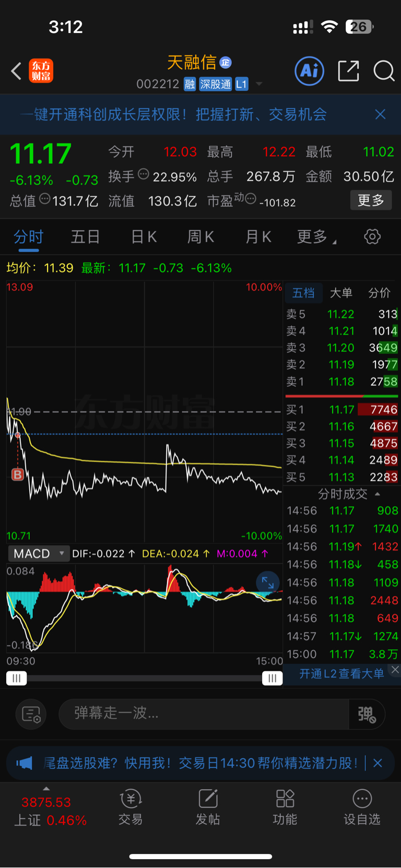Open the Ai assistant icon
The width and height of the screenshot is (401, 868).
[x=310, y=71]
